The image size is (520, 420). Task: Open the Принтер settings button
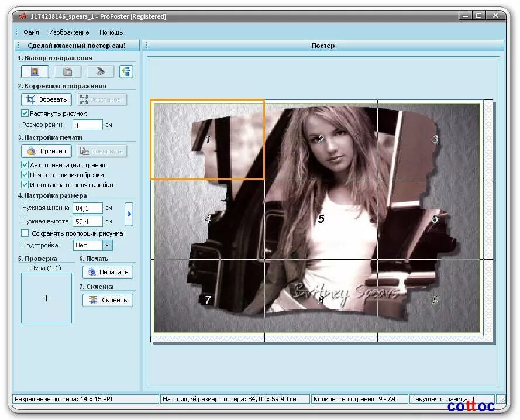46,151
